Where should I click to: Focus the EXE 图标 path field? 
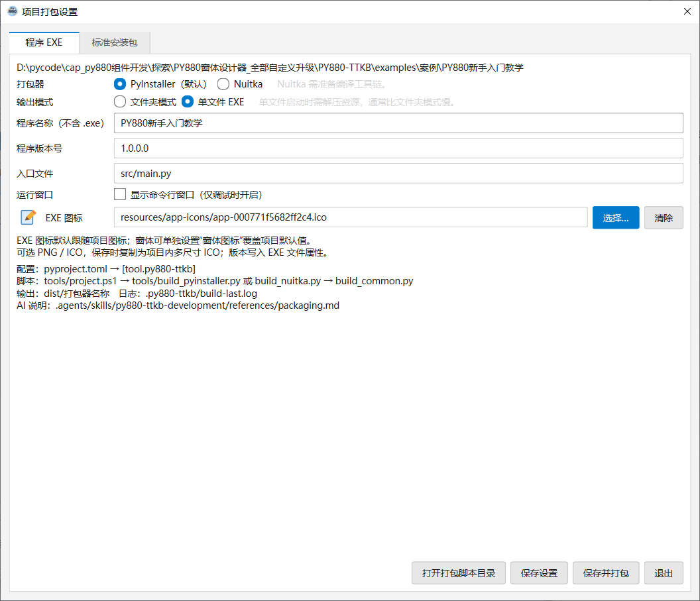351,217
